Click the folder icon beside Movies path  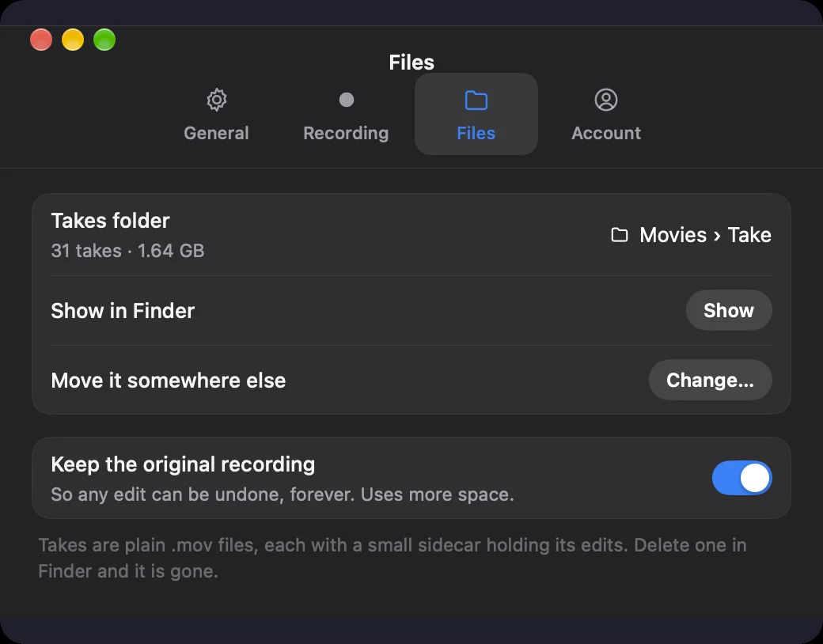620,235
